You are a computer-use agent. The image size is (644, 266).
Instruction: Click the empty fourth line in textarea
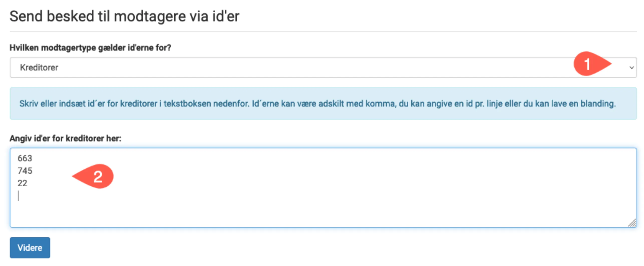75,196
